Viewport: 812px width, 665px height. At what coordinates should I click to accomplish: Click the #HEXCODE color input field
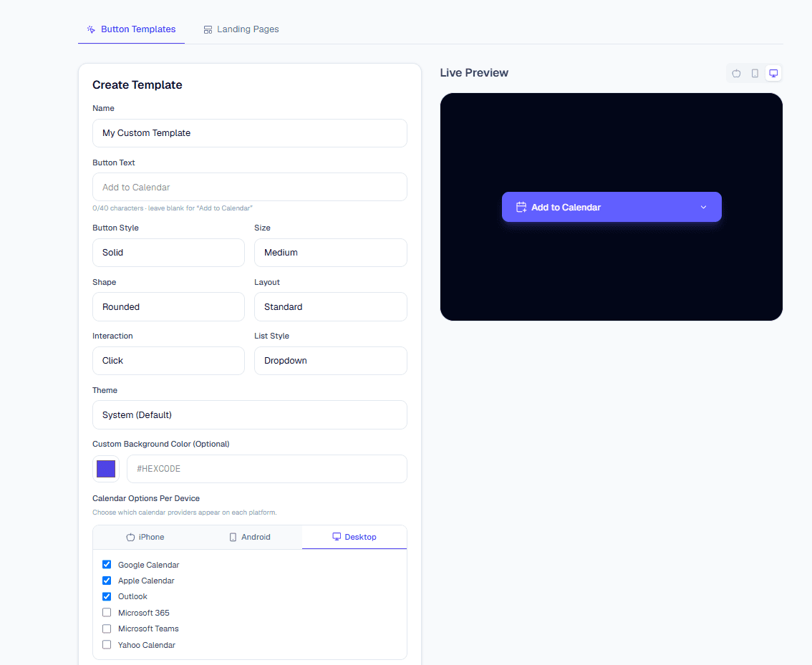pos(266,469)
